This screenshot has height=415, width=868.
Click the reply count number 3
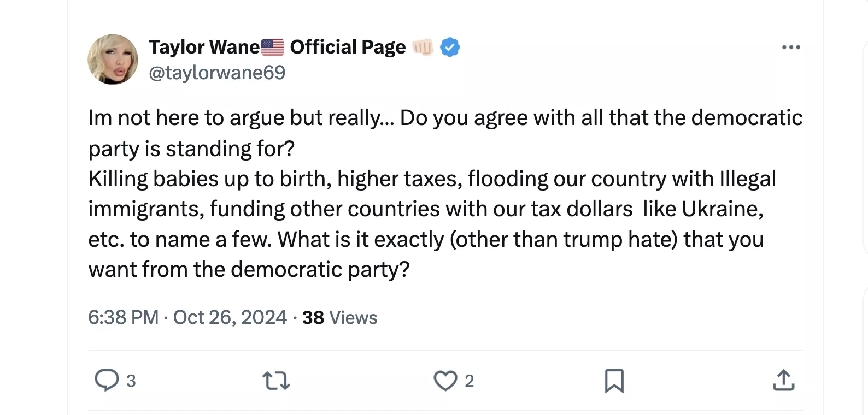(x=131, y=381)
